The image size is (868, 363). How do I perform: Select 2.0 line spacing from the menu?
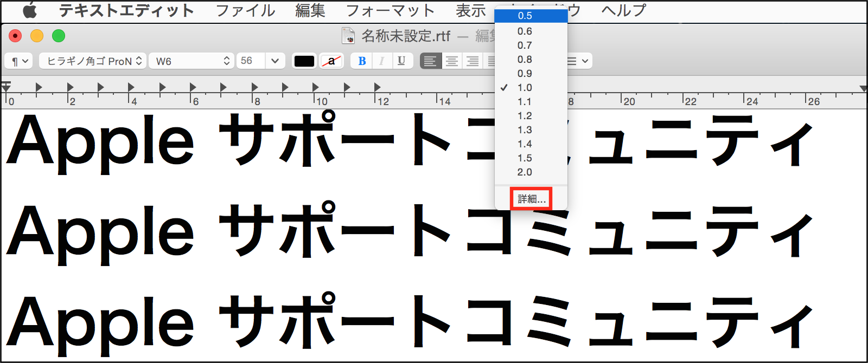point(525,172)
